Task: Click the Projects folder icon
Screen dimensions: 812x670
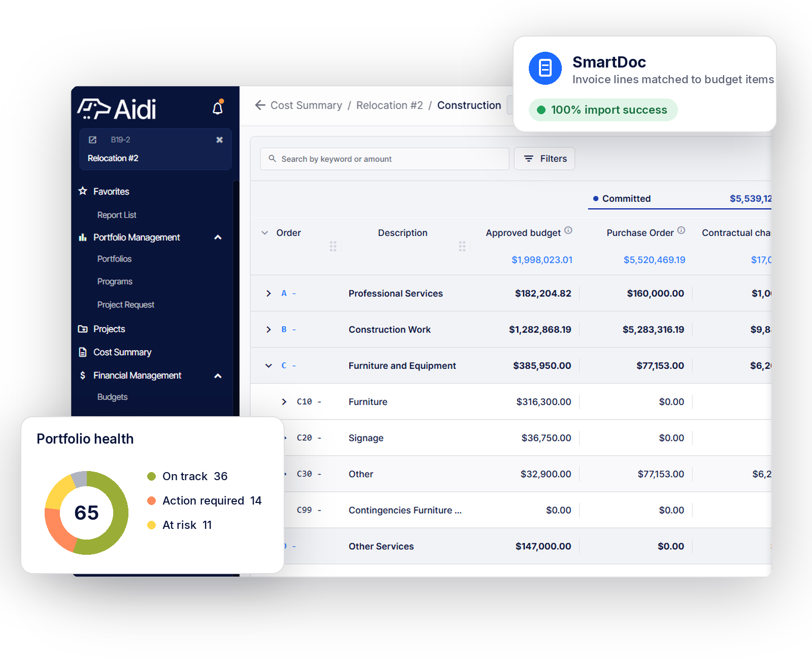Action: [x=83, y=329]
